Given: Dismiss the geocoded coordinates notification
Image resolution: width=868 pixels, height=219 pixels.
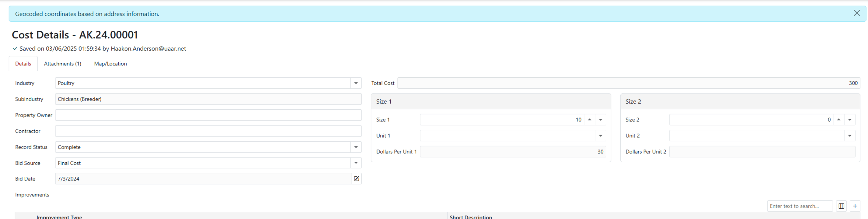Looking at the screenshot, I should click(x=856, y=13).
